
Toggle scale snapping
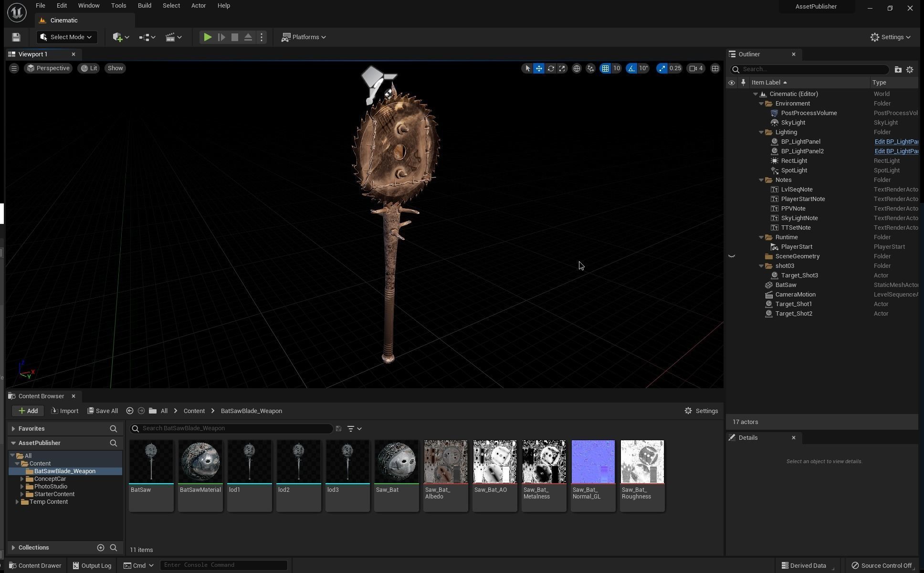pos(662,68)
